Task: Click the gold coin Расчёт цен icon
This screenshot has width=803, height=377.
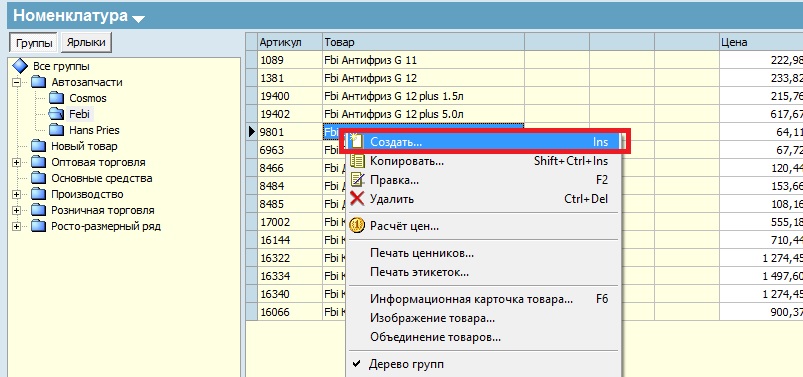Action: pyautogui.click(x=357, y=225)
